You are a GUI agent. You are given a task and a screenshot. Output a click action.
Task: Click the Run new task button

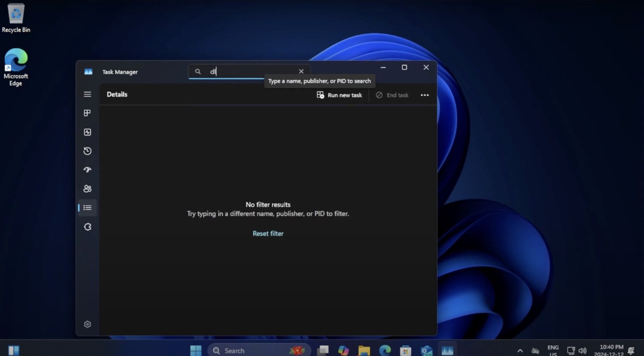pyautogui.click(x=339, y=95)
